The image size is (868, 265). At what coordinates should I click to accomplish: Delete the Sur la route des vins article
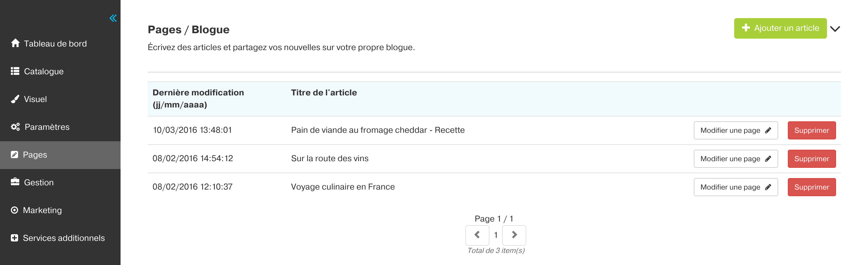point(811,159)
